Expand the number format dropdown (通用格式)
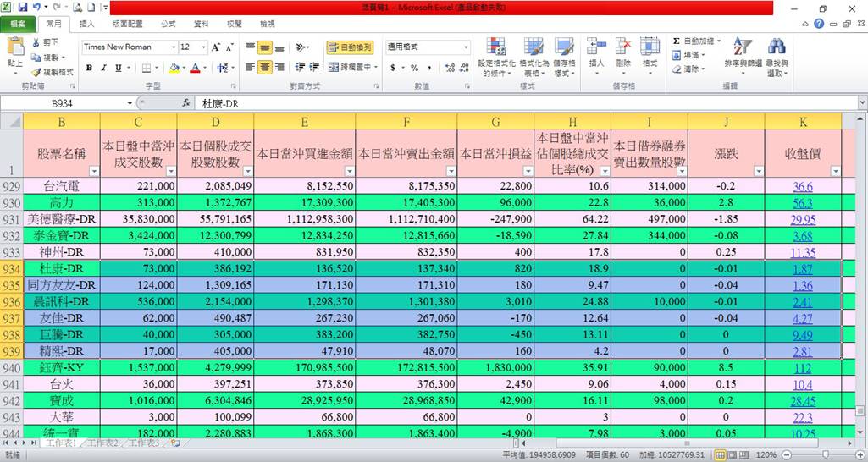This screenshot has height=462, width=868. click(x=466, y=47)
